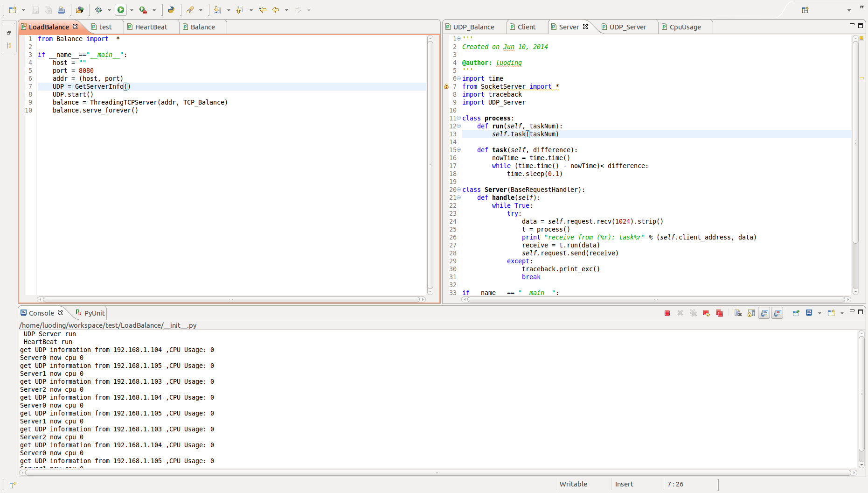
Task: Toggle Show Console on standard output change
Action: click(764, 313)
